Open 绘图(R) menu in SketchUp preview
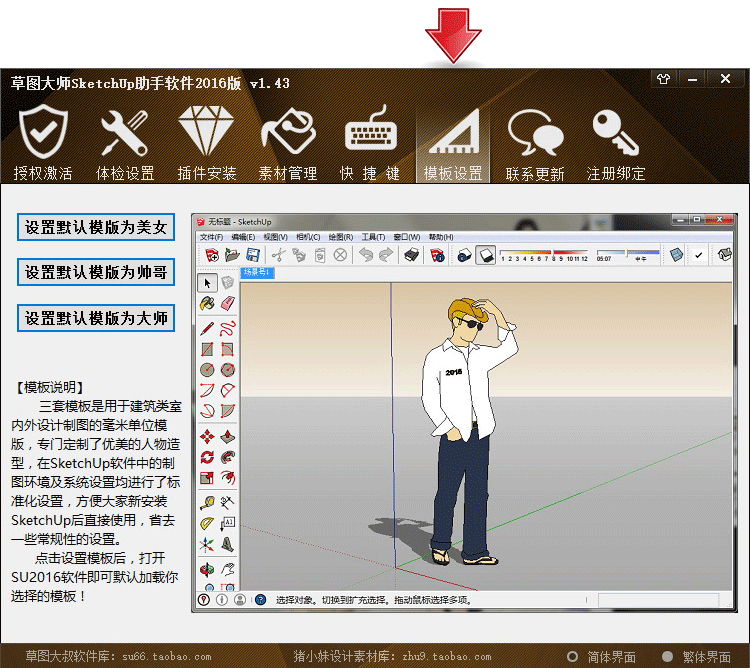Viewport: 750px width, 668px height. pos(341,237)
